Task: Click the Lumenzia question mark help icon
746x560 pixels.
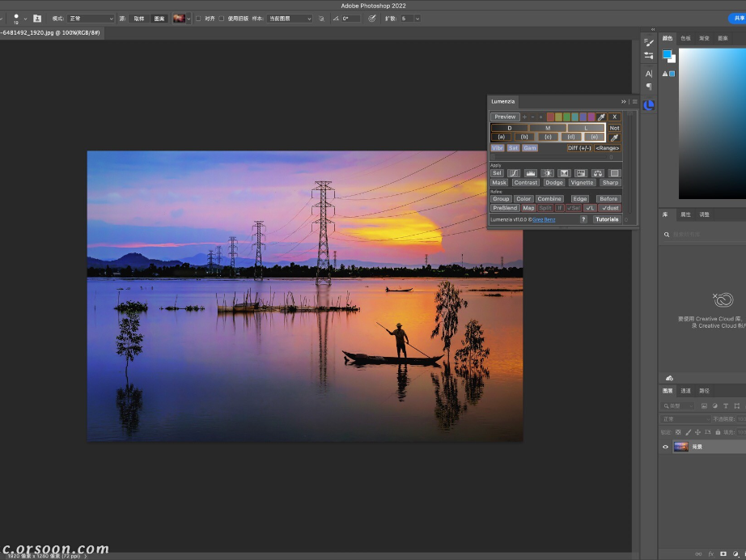Action: click(583, 218)
